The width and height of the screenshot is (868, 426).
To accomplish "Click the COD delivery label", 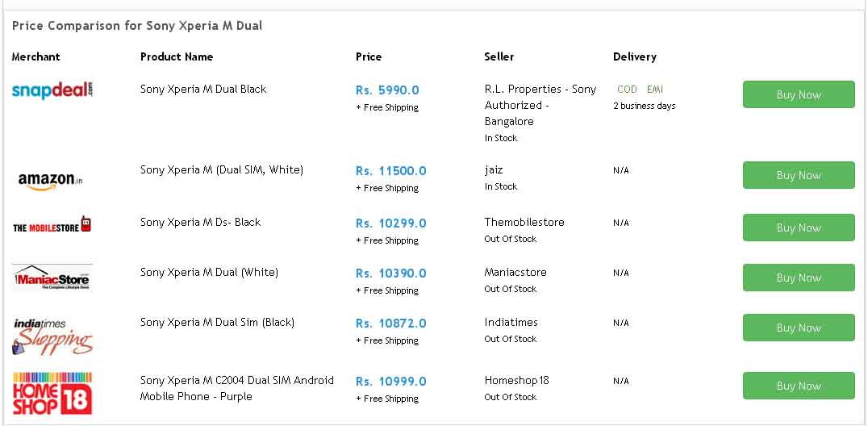I will click(627, 90).
